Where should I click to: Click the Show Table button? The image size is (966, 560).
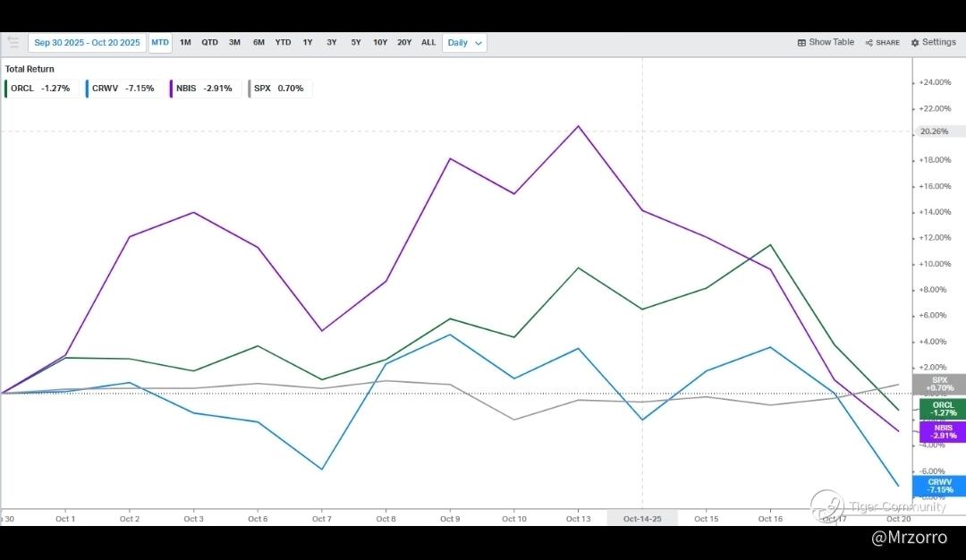[826, 43]
